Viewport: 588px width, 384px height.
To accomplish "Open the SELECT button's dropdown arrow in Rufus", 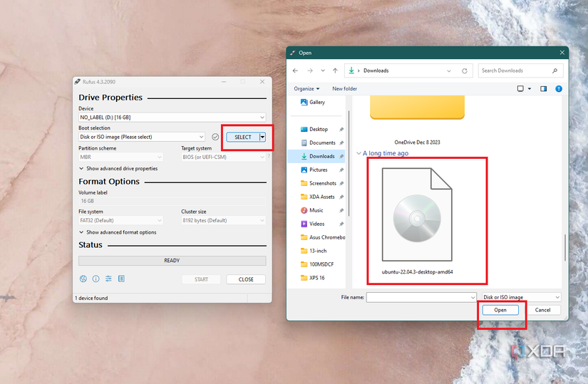I will [262, 137].
